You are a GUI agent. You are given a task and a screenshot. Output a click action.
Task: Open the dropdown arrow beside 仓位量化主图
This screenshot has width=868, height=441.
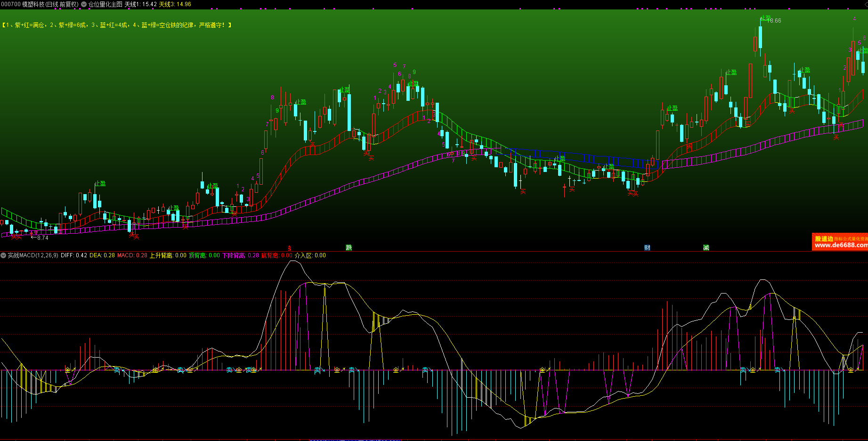(x=84, y=4)
